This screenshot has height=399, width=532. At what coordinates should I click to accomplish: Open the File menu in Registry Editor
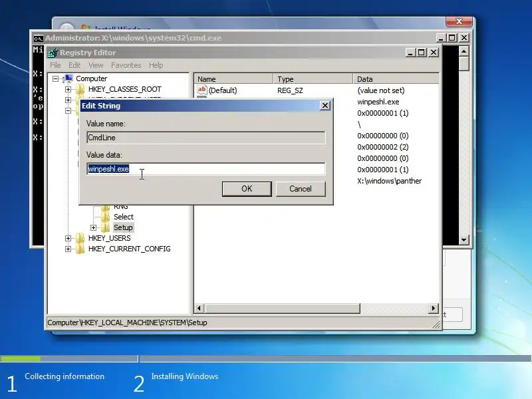tap(55, 65)
